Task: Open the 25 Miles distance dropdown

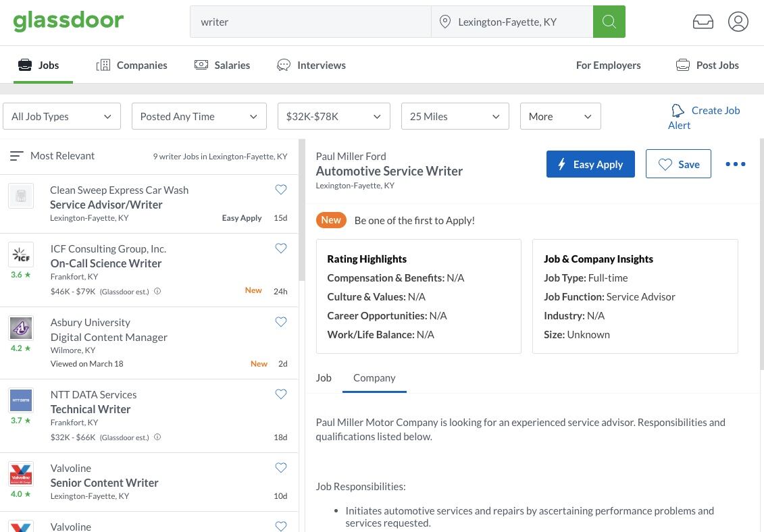Action: [x=454, y=116]
